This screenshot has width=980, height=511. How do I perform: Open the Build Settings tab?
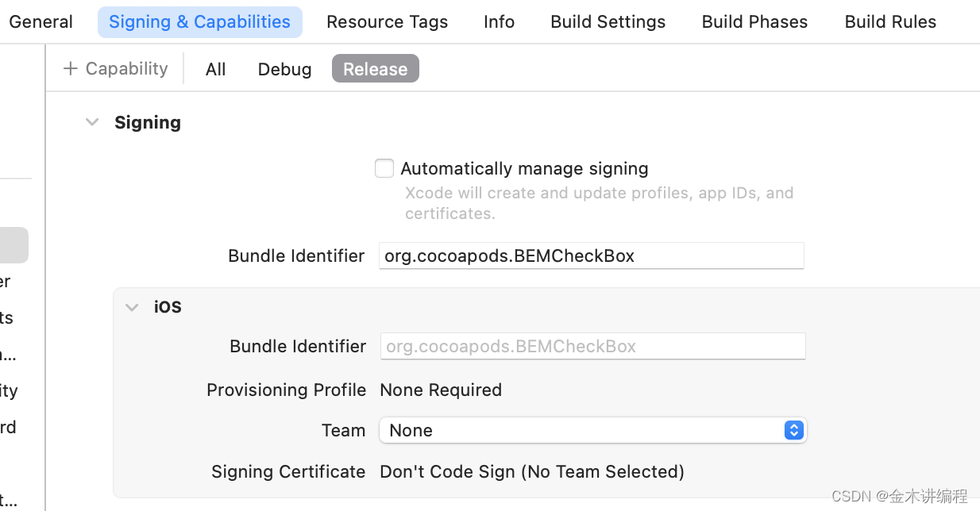click(x=608, y=22)
